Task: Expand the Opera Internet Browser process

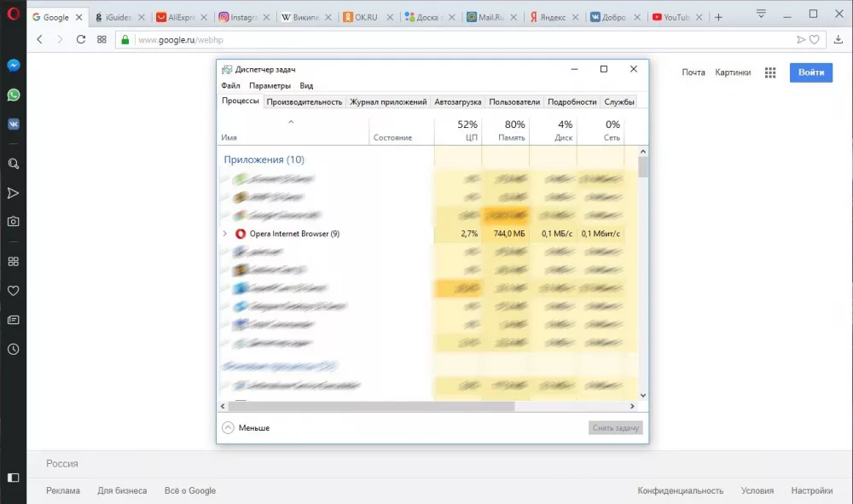Action: (x=225, y=234)
